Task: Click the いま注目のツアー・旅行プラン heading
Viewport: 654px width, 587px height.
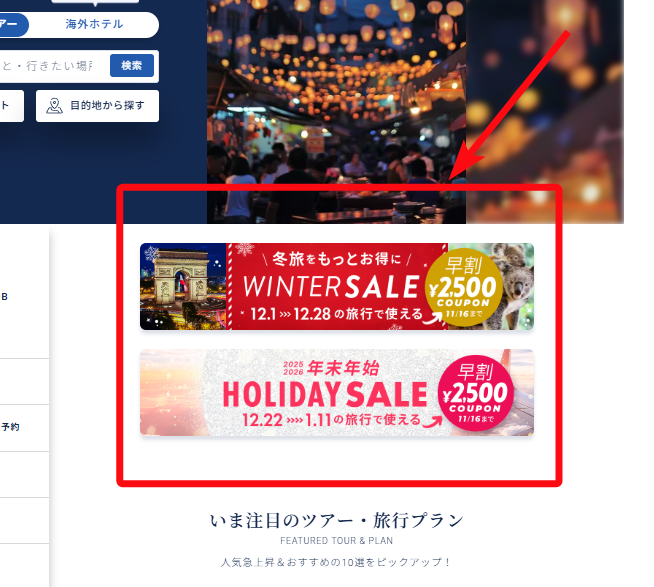Action: click(337, 521)
